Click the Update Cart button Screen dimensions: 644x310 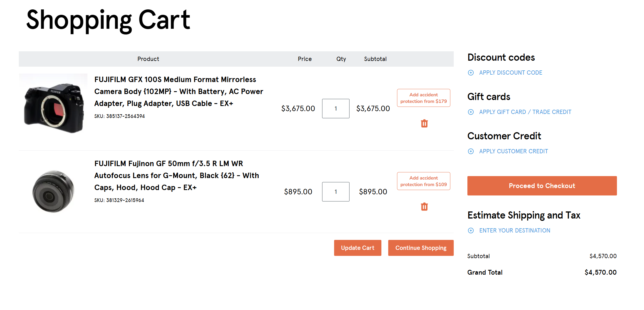pyautogui.click(x=357, y=248)
